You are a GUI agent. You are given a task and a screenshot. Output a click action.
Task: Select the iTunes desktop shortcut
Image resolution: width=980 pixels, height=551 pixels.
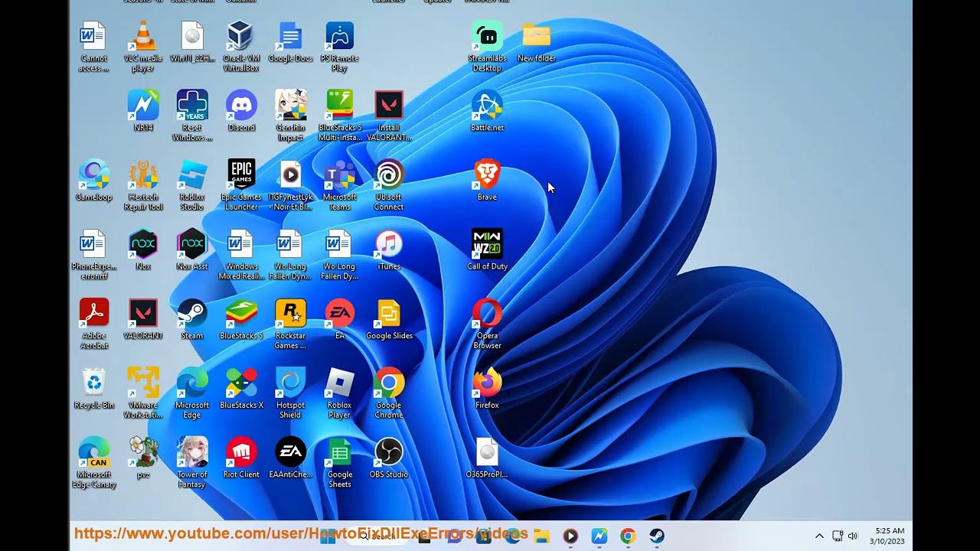[x=388, y=250]
